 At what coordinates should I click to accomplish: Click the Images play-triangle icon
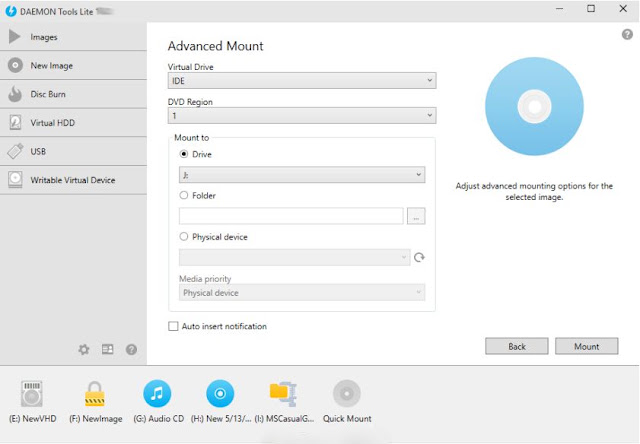pos(15,37)
